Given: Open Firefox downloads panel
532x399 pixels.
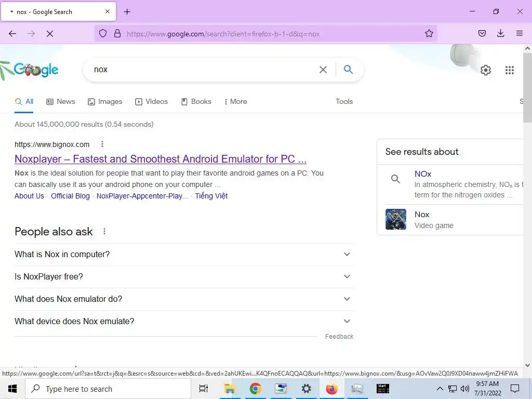Looking at the screenshot, I should click(500, 33).
